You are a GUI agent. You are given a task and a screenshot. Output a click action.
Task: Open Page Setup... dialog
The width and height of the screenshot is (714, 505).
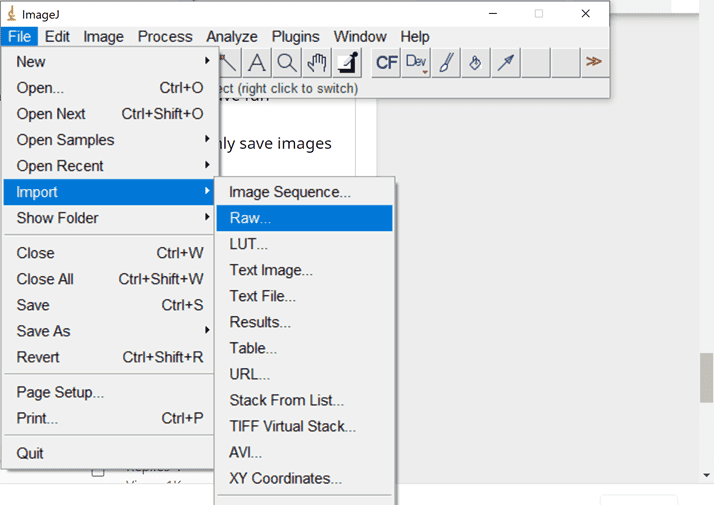click(x=109, y=392)
